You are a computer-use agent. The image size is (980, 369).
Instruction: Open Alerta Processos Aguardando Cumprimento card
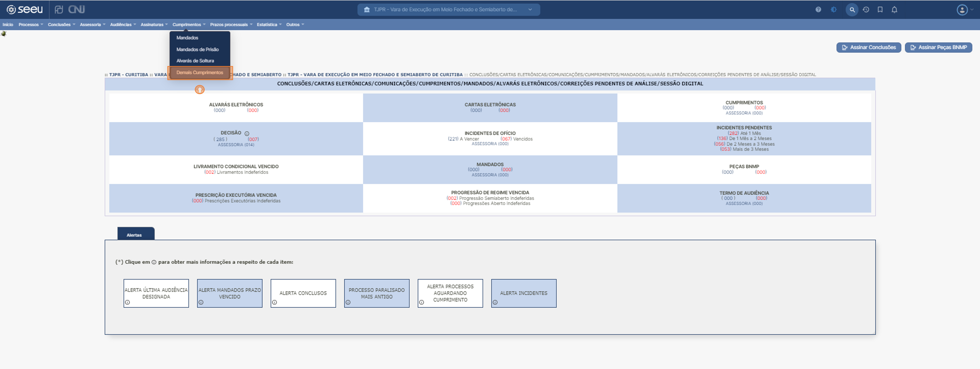[450, 293]
